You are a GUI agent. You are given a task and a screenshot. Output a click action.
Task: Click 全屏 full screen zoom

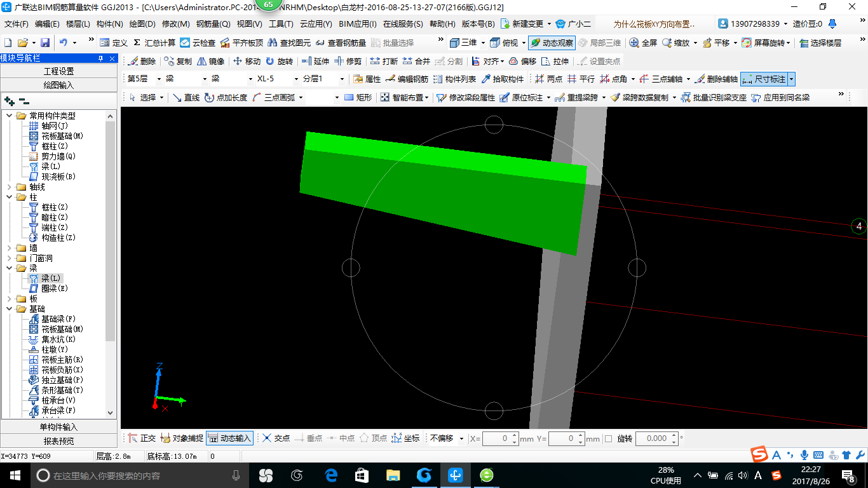(643, 43)
